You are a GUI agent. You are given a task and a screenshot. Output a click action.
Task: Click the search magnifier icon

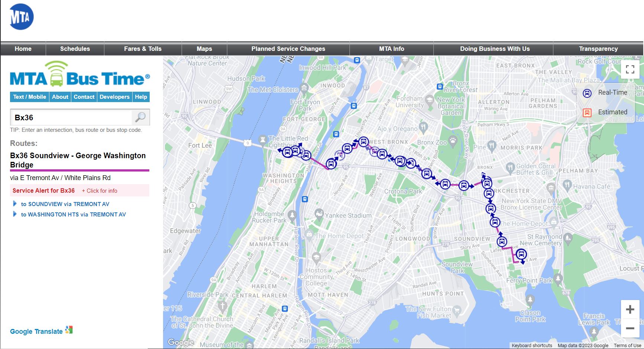(x=140, y=117)
